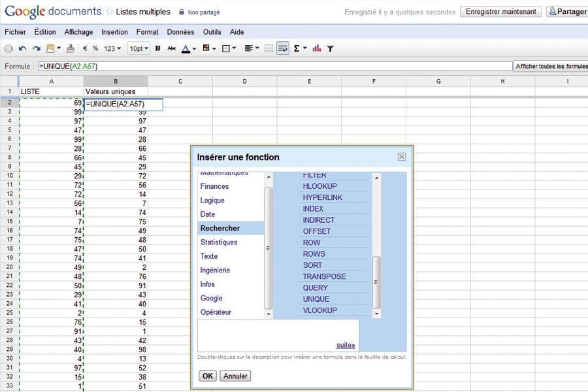Apply strikethrough text formatting

(x=172, y=48)
